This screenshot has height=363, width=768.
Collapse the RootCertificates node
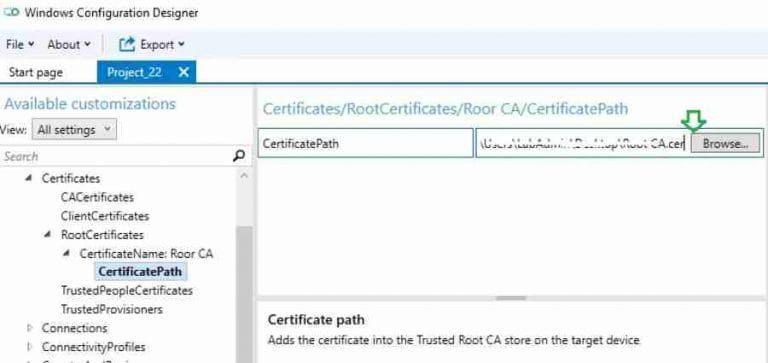(48, 235)
